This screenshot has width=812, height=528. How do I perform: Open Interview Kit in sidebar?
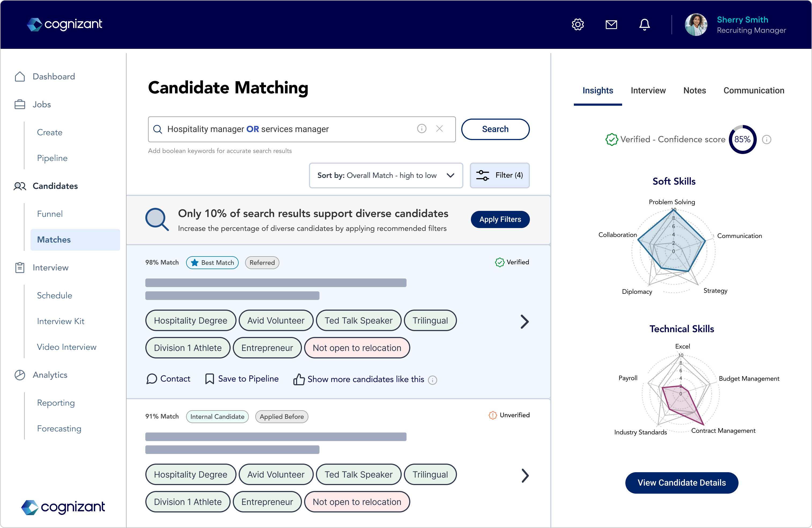coord(60,321)
